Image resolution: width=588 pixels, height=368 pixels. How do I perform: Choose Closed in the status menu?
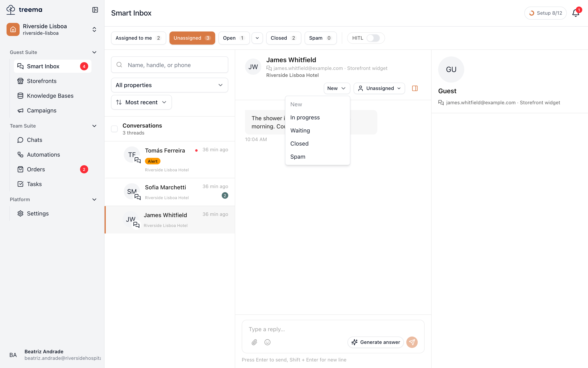[x=317, y=144]
